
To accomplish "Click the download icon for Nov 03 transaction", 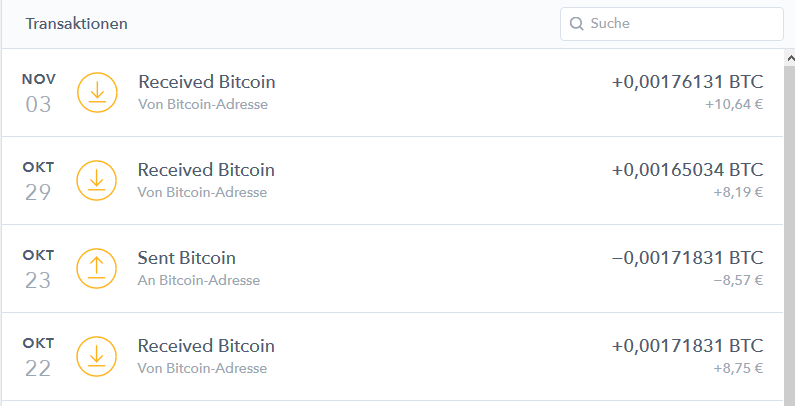I will click(97, 93).
